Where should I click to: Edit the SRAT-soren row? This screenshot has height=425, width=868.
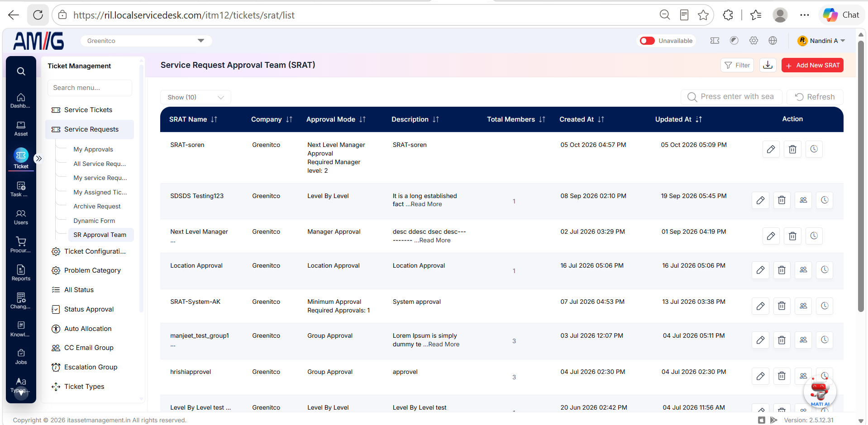pos(771,149)
